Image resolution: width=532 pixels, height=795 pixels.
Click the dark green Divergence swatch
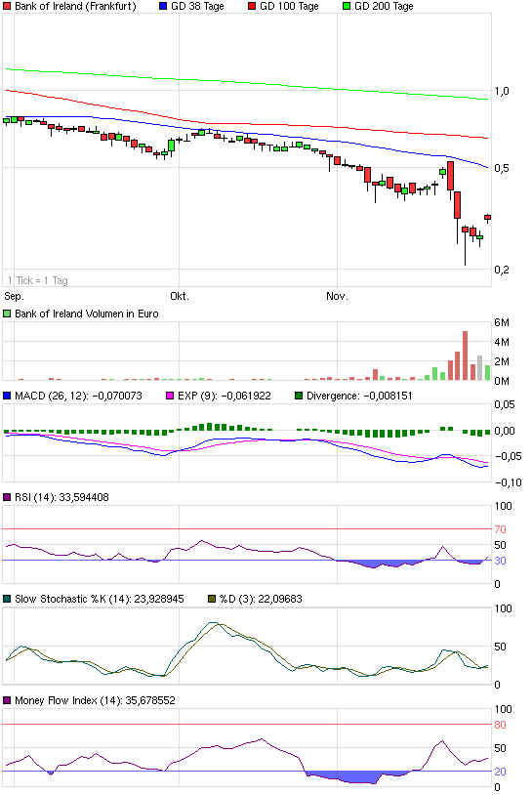299,396
